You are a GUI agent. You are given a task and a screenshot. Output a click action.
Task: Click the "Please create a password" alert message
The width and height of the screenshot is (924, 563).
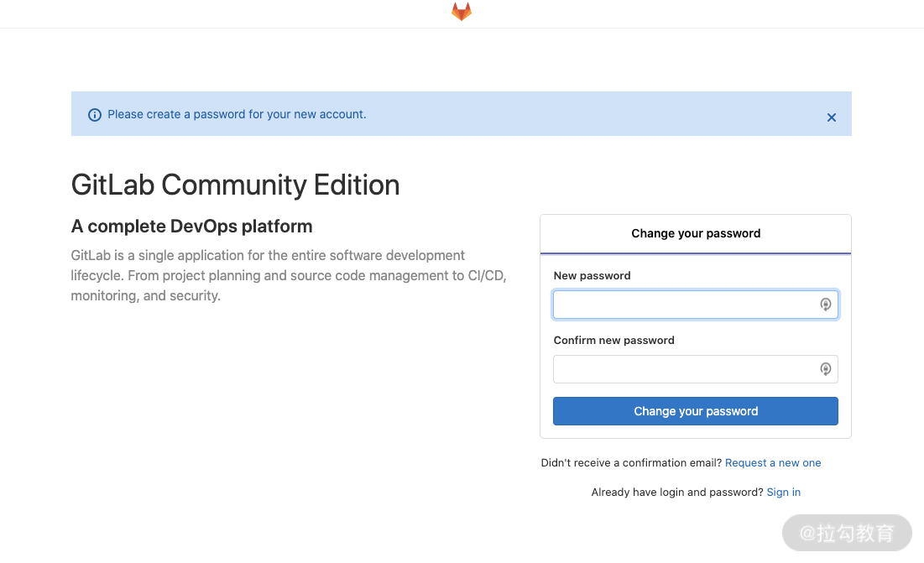237,114
